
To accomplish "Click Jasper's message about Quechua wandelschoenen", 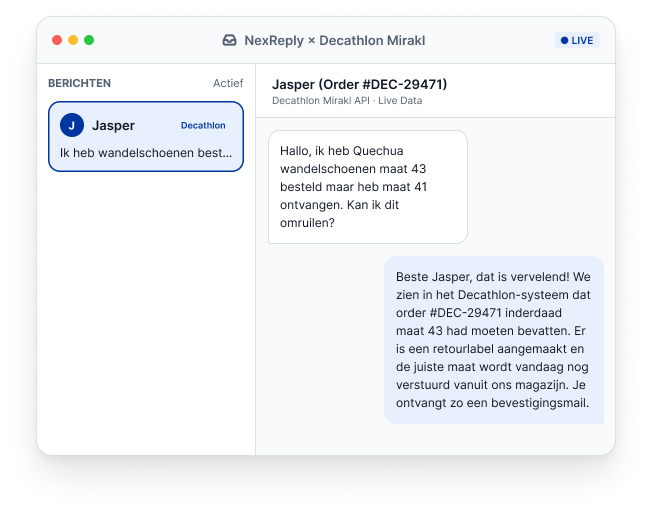I will coord(368,187).
